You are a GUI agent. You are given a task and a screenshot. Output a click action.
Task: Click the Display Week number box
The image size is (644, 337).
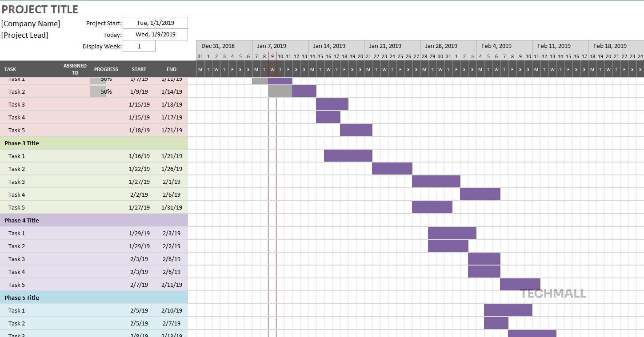tap(139, 46)
